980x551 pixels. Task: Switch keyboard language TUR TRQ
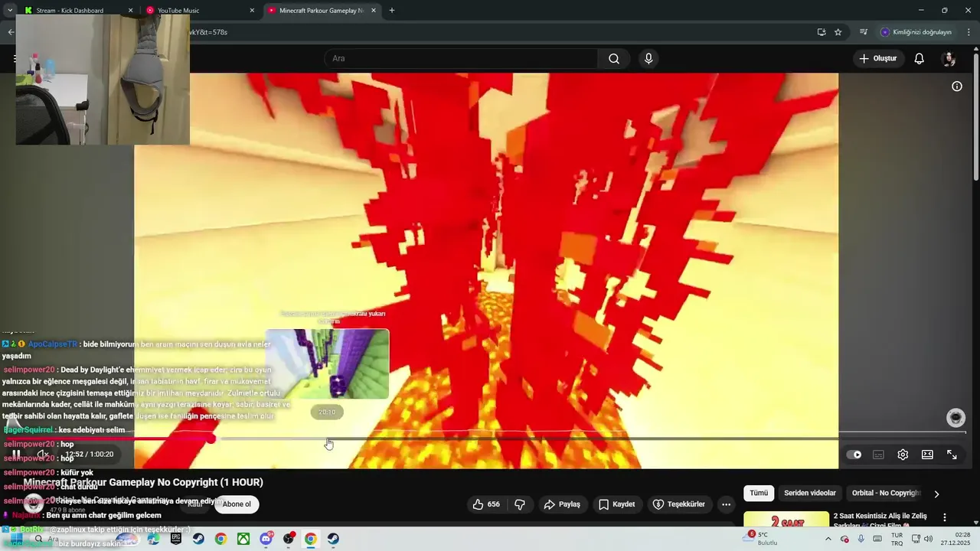897,539
